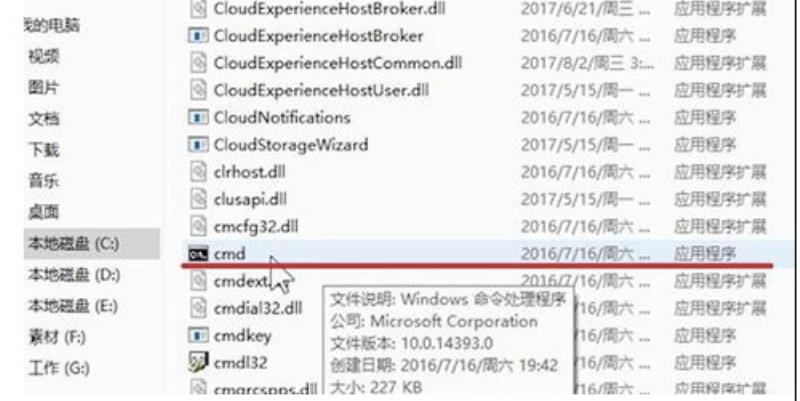Click the CloudStorageWizard application icon
Screen dimensions: 800x401
coord(198,145)
